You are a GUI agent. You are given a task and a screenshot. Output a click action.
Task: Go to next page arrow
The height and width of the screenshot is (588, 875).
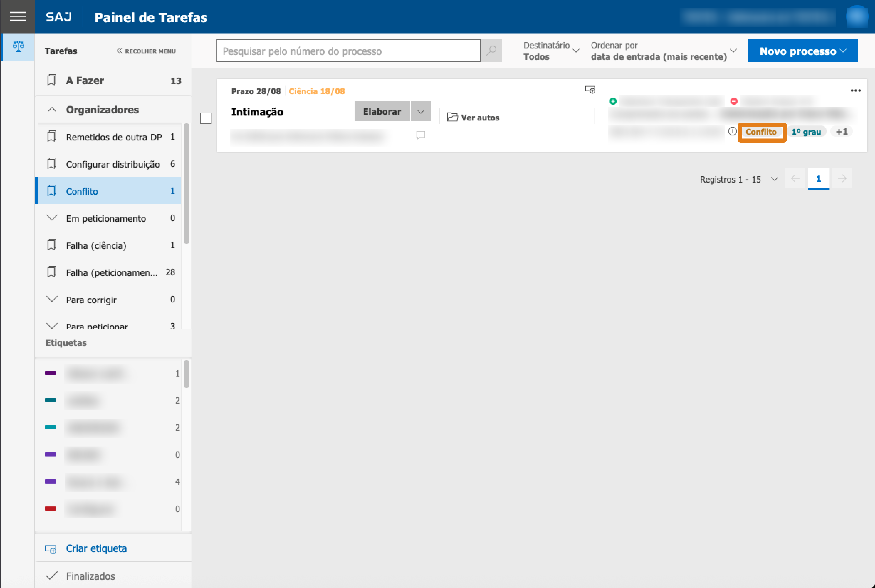pyautogui.click(x=842, y=178)
